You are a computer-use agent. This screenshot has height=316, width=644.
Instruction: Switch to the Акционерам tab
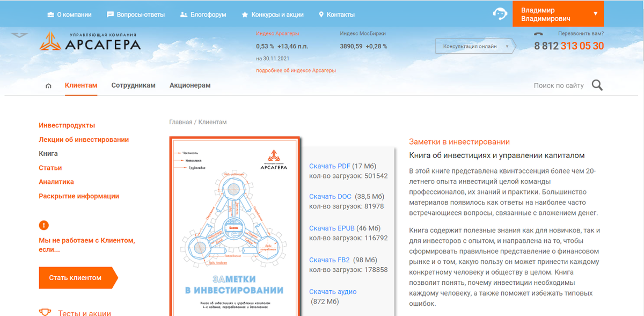(190, 85)
